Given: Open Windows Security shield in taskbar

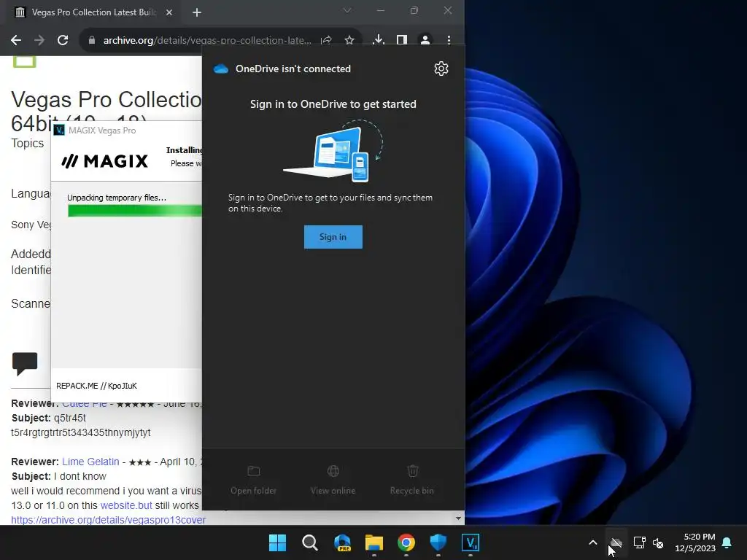Looking at the screenshot, I should (438, 542).
